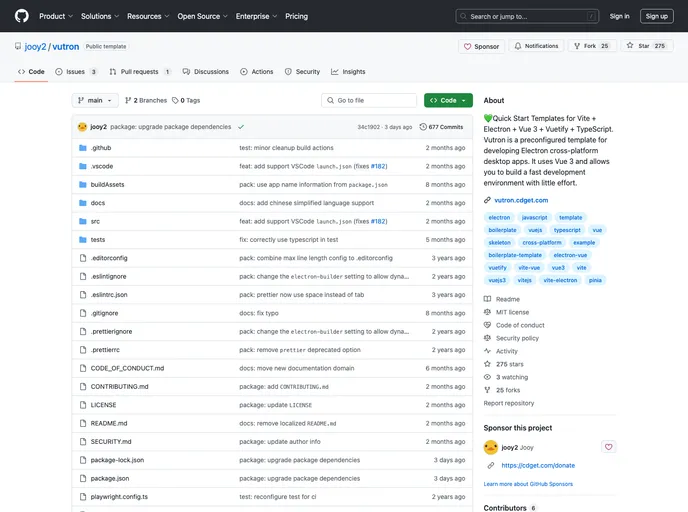Open the vutron.cdget.com website link

pos(521,200)
